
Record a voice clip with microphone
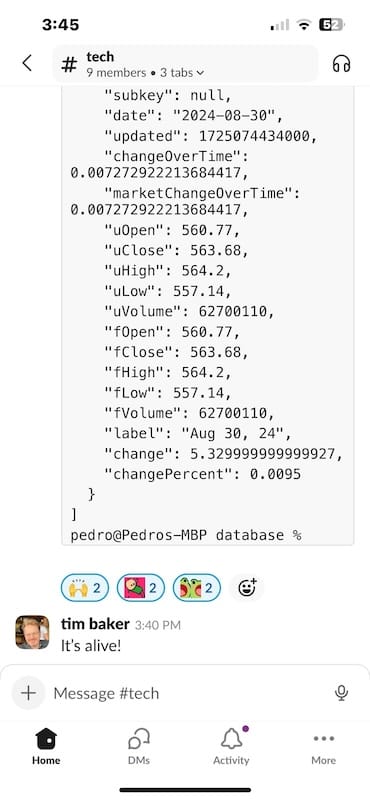point(341,692)
